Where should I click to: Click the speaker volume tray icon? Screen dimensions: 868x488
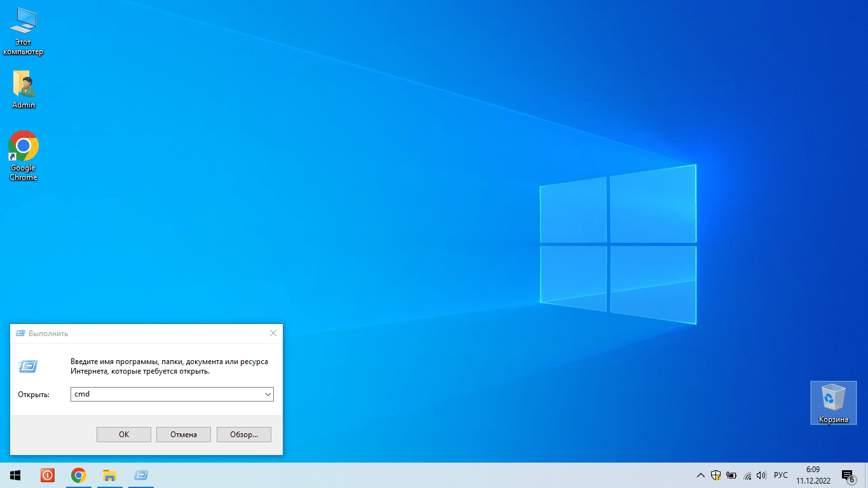(761, 475)
